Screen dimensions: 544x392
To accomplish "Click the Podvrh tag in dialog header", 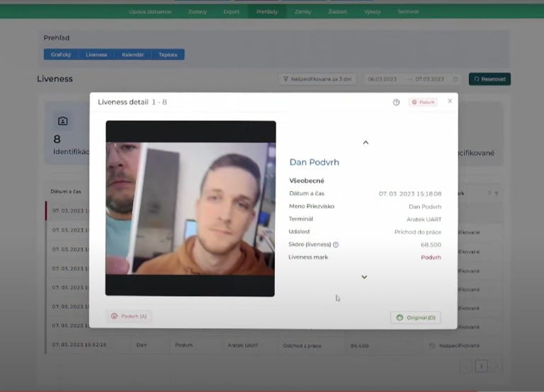I will 423,102.
